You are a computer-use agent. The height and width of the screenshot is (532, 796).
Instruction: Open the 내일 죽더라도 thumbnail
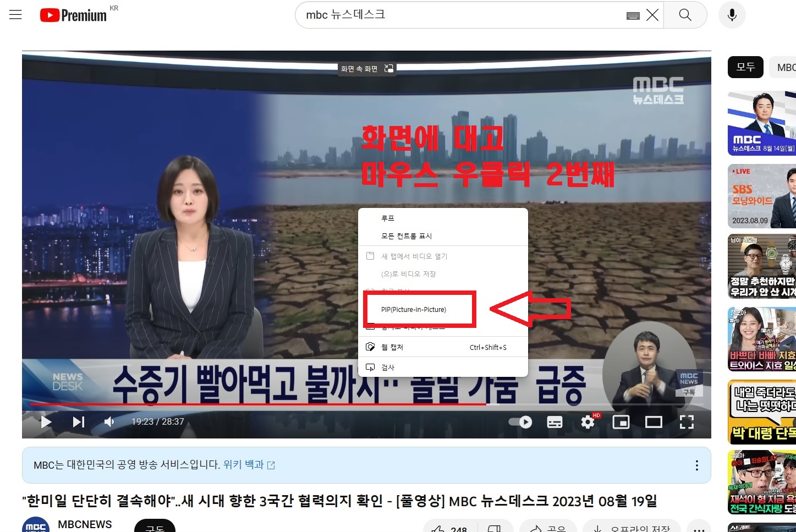762,412
